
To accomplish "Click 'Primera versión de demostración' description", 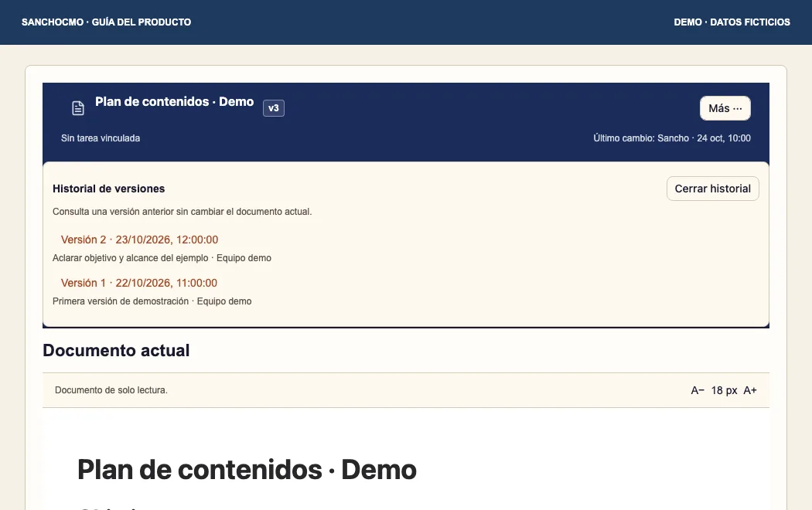I will pos(121,301).
